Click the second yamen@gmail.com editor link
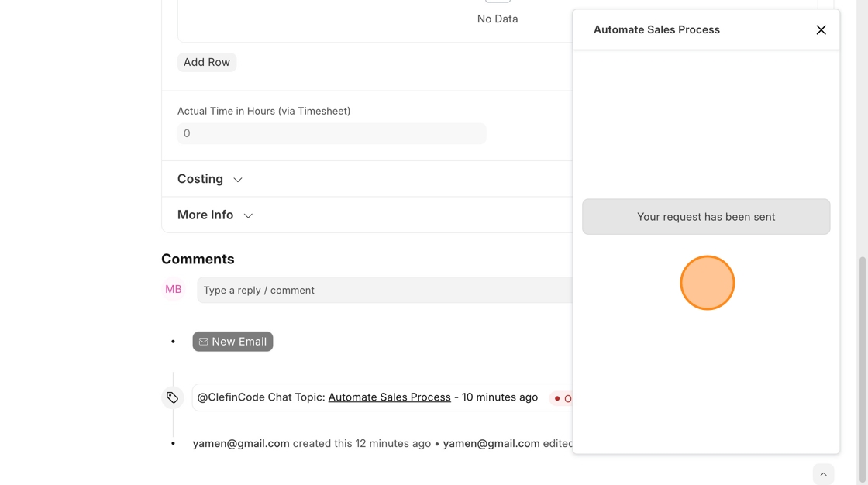This screenshot has width=868, height=485. click(491, 444)
